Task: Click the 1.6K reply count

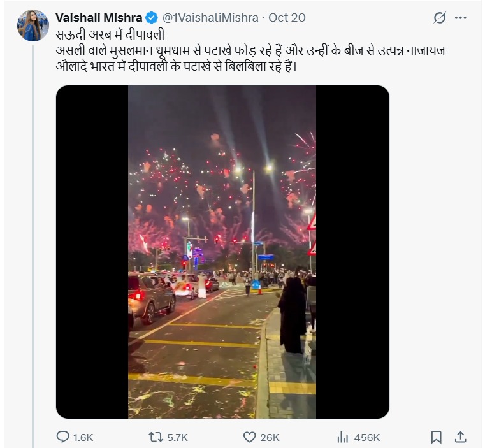Action: point(84,437)
